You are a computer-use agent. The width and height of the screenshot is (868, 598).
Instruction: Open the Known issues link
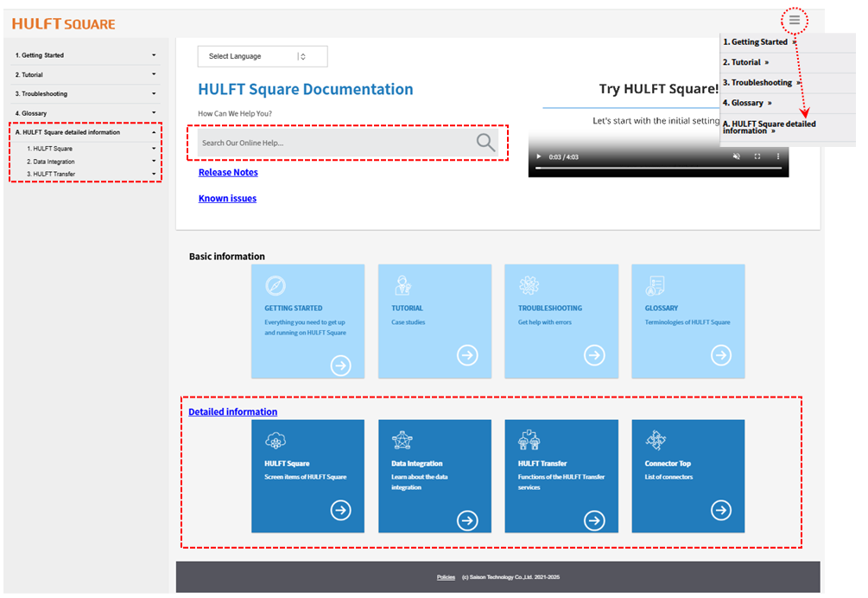click(227, 198)
